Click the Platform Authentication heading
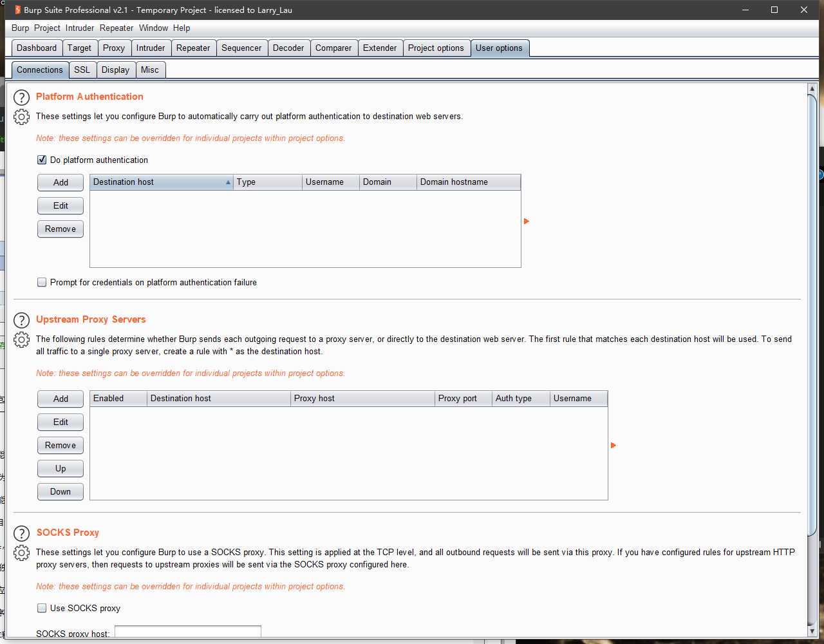The height and width of the screenshot is (644, 824). coord(89,97)
